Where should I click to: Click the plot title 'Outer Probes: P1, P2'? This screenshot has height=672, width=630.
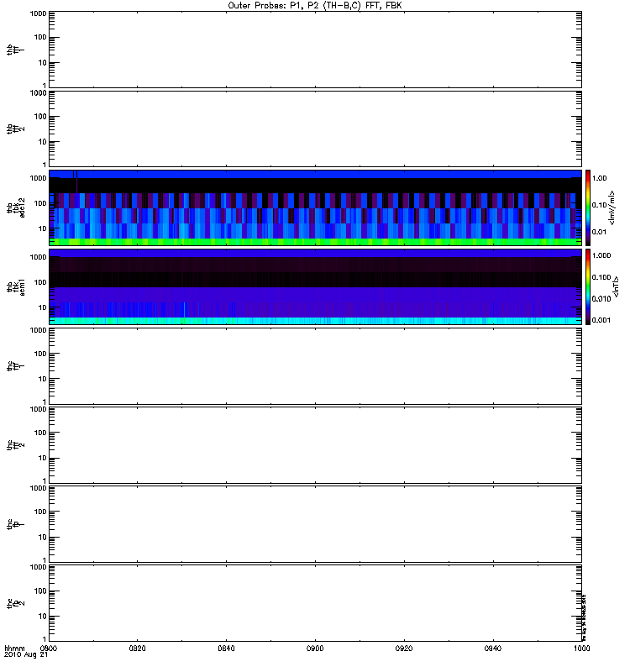[x=314, y=5]
